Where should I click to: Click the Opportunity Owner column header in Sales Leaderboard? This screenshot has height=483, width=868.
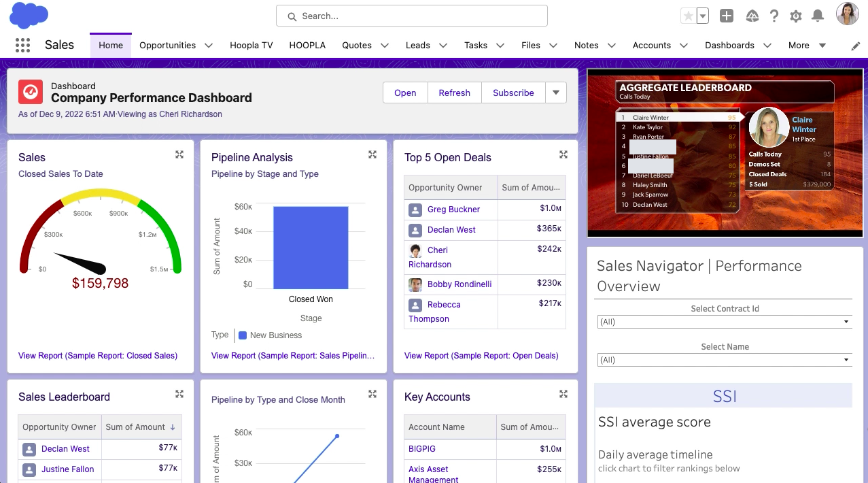59,427
